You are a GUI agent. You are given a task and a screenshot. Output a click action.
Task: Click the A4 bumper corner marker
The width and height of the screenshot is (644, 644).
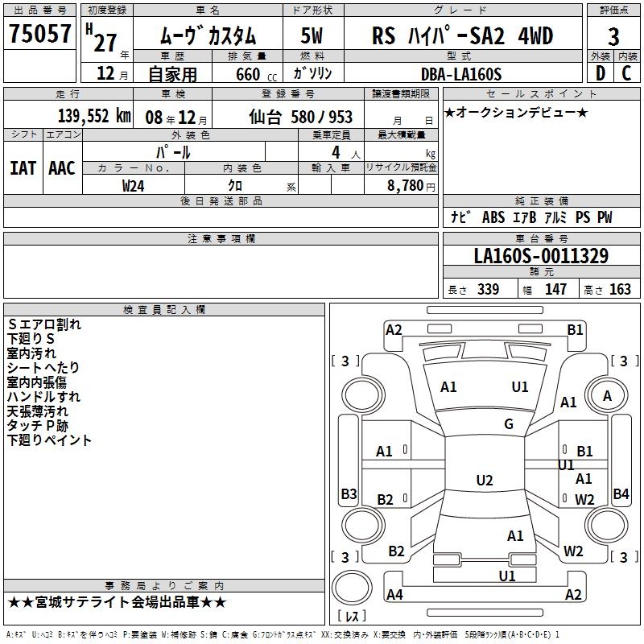click(394, 595)
